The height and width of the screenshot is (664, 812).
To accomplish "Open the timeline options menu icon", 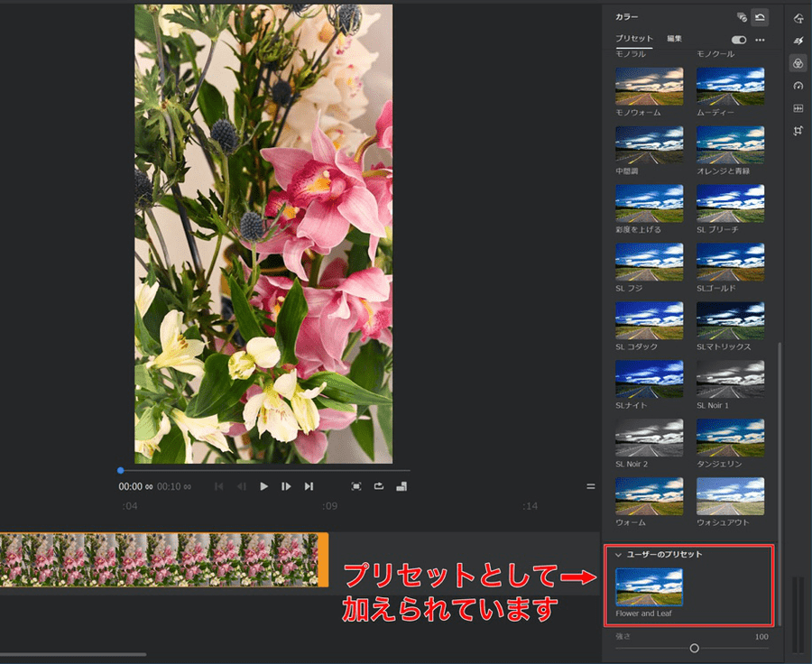I will [x=591, y=486].
